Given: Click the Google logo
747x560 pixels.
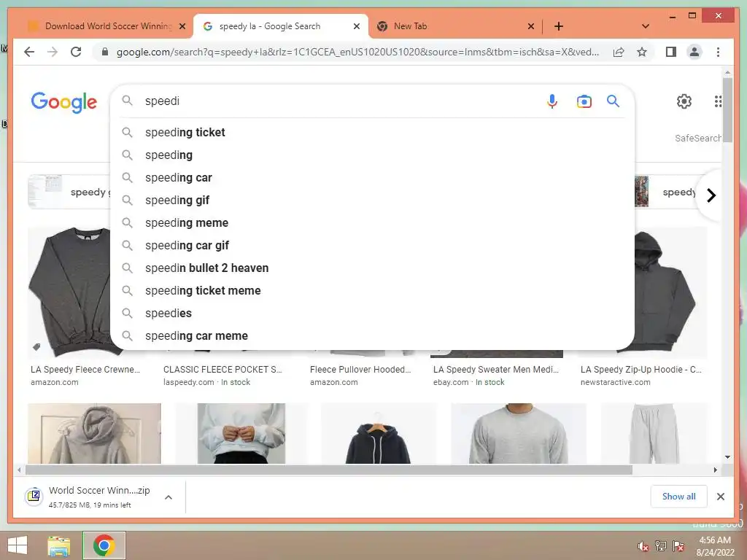Looking at the screenshot, I should [64, 102].
